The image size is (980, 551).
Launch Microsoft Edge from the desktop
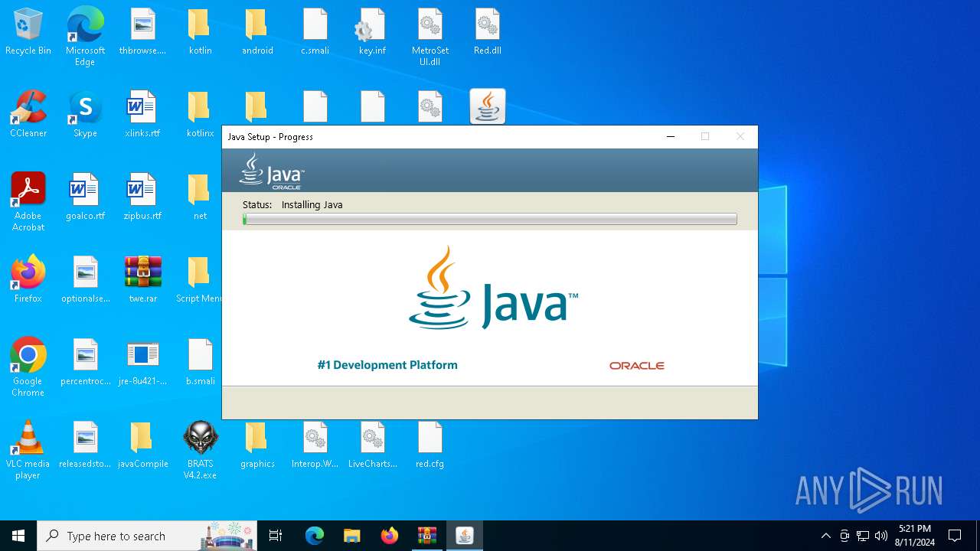click(85, 37)
